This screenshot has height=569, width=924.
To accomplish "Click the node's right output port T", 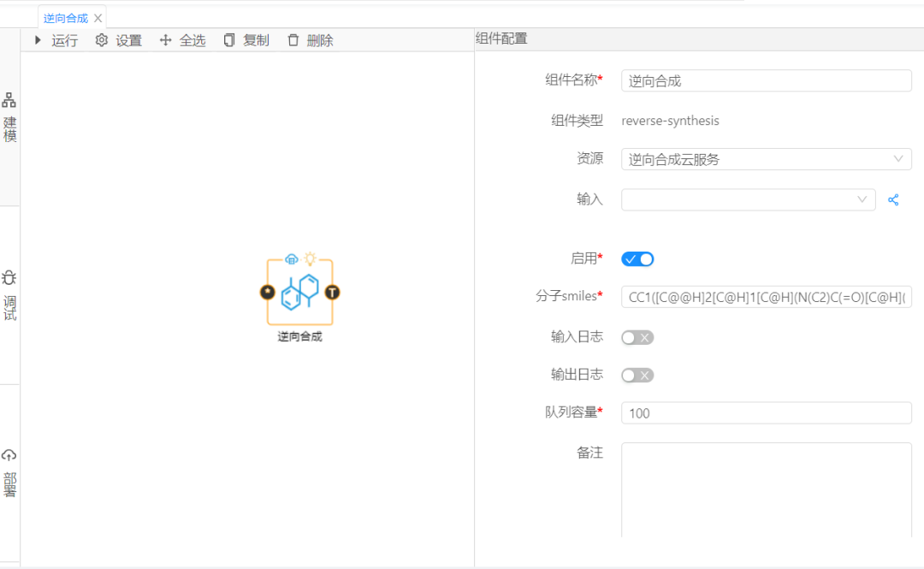I will [333, 293].
